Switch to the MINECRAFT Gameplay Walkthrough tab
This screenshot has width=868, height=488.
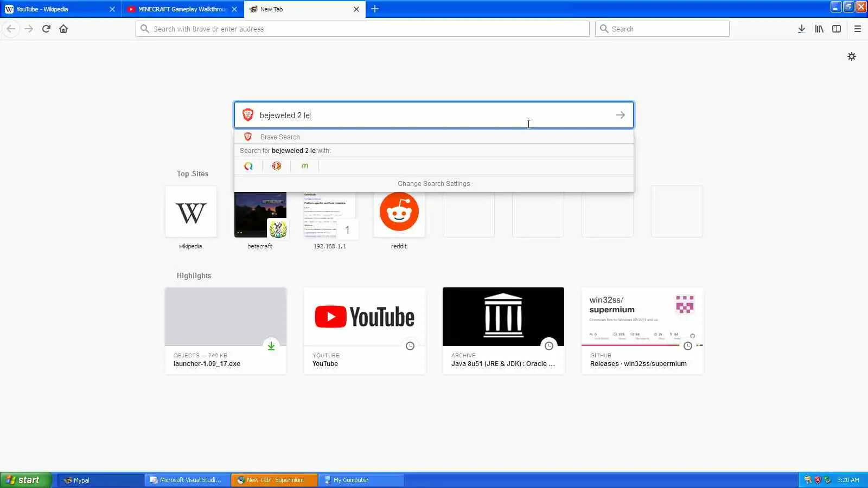pos(182,9)
